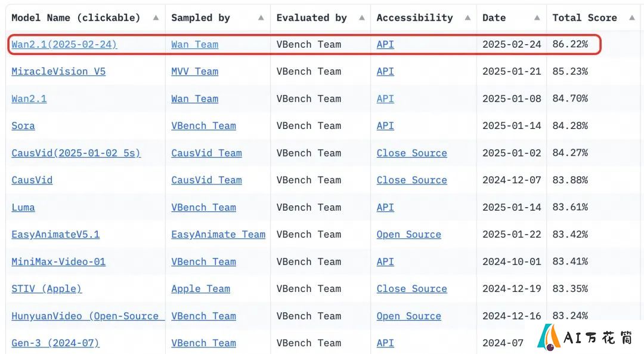Open the EasyAnimate Team link
Screen dimensions: 644x354
coord(218,235)
